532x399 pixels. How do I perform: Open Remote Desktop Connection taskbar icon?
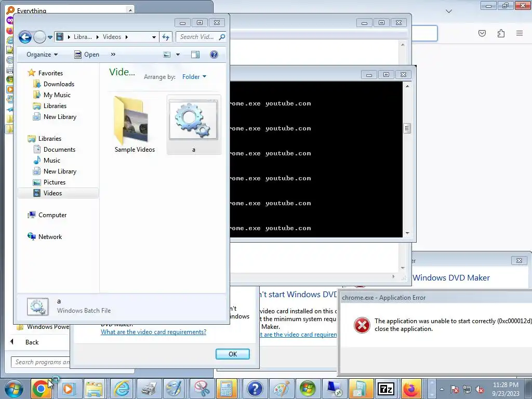pyautogui.click(x=334, y=389)
